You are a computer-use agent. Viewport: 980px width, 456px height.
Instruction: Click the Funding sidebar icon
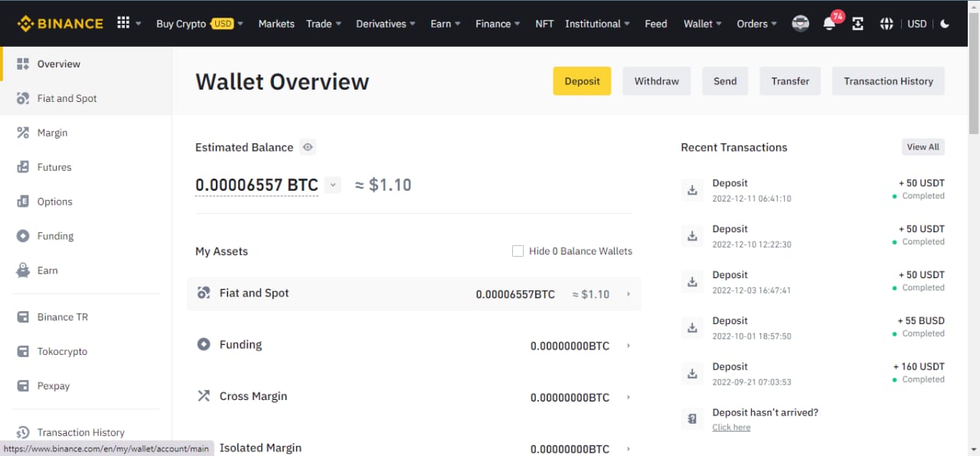point(23,236)
